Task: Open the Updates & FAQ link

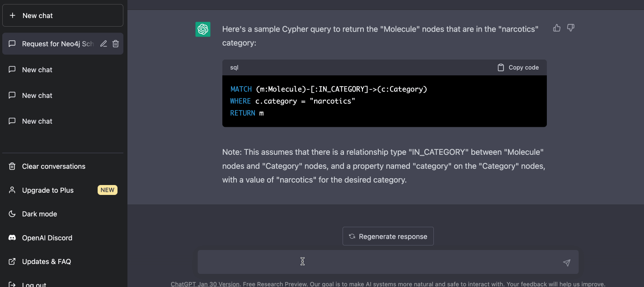Action: (x=63, y=261)
